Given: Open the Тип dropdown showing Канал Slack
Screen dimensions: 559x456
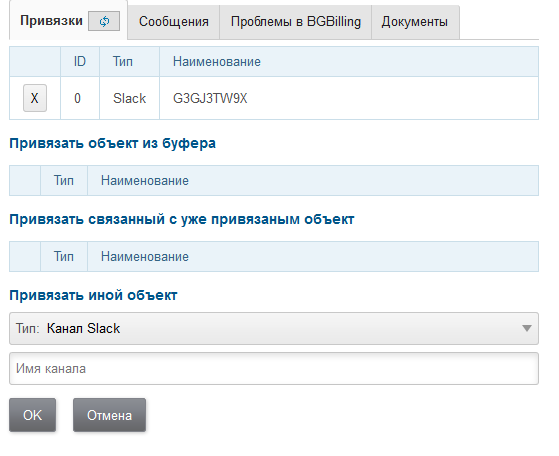Looking at the screenshot, I should coord(274,328).
